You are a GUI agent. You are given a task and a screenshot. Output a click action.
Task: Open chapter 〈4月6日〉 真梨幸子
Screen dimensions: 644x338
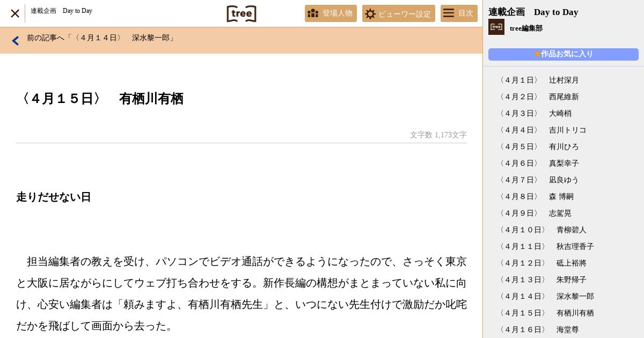538,163
